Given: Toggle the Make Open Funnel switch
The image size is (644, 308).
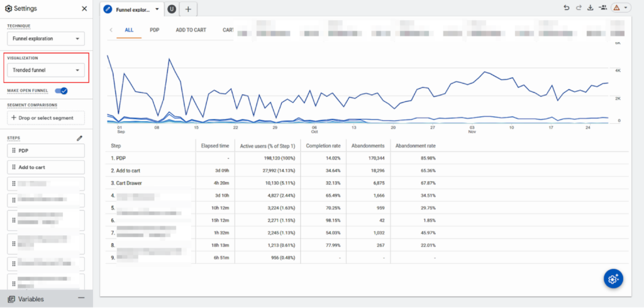Looking at the screenshot, I should click(x=61, y=91).
